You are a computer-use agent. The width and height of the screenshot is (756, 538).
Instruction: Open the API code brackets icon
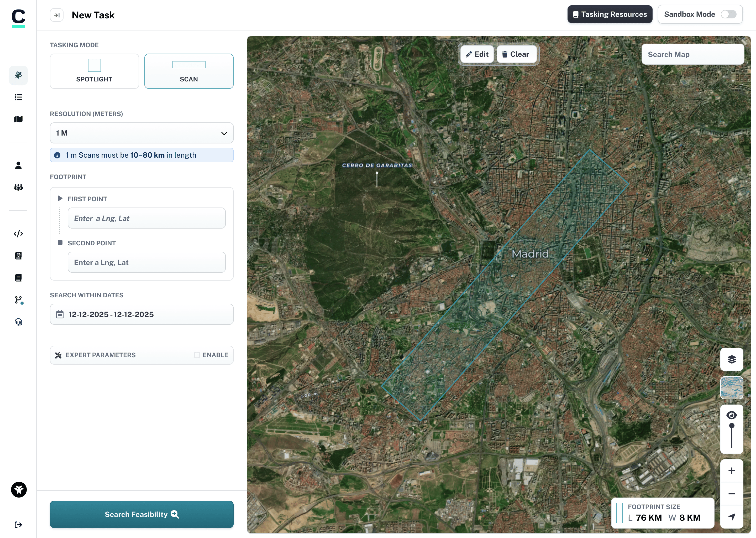point(18,234)
